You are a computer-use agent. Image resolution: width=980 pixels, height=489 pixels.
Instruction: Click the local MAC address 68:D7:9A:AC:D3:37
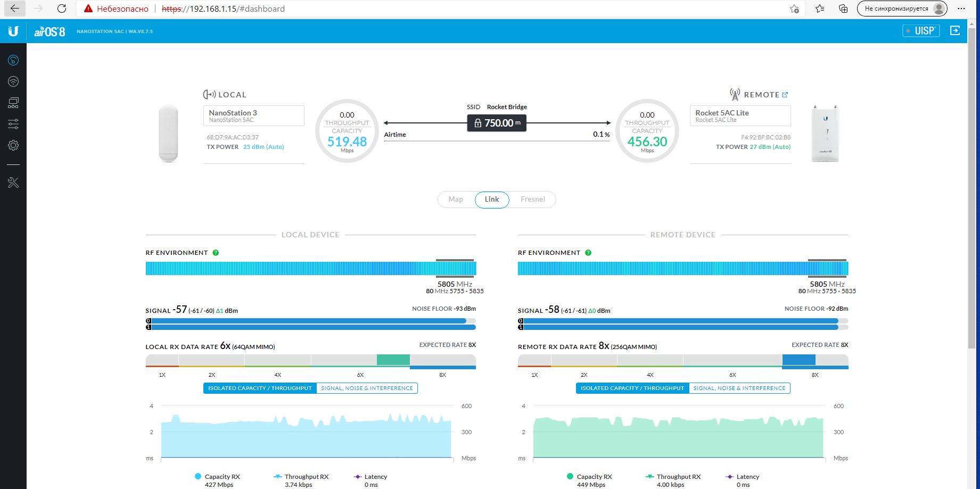[x=233, y=137]
